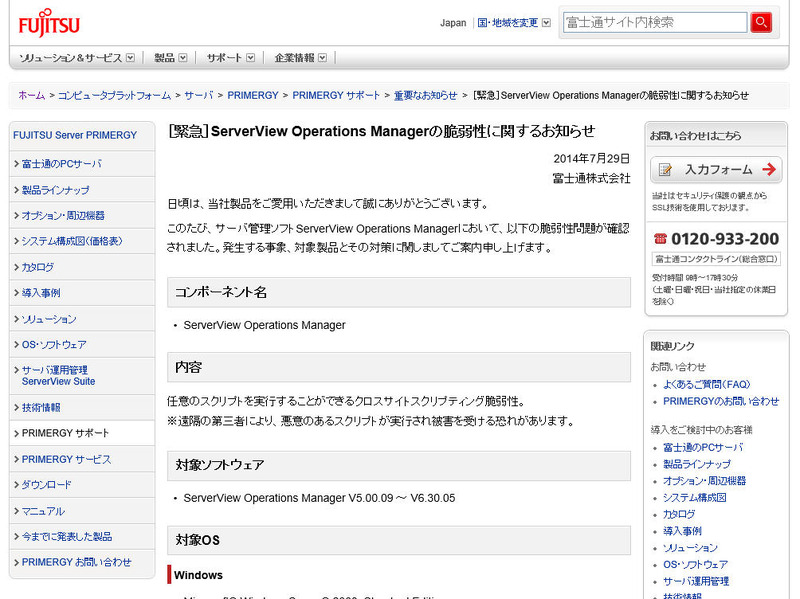Expand the 製品 dropdown menu
800x599 pixels.
[170, 58]
